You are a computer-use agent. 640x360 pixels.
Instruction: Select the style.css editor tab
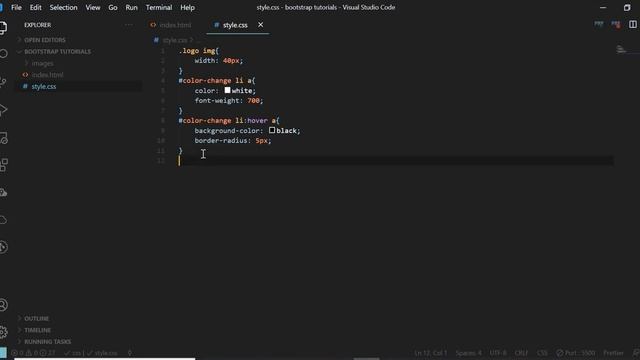pyautogui.click(x=235, y=25)
